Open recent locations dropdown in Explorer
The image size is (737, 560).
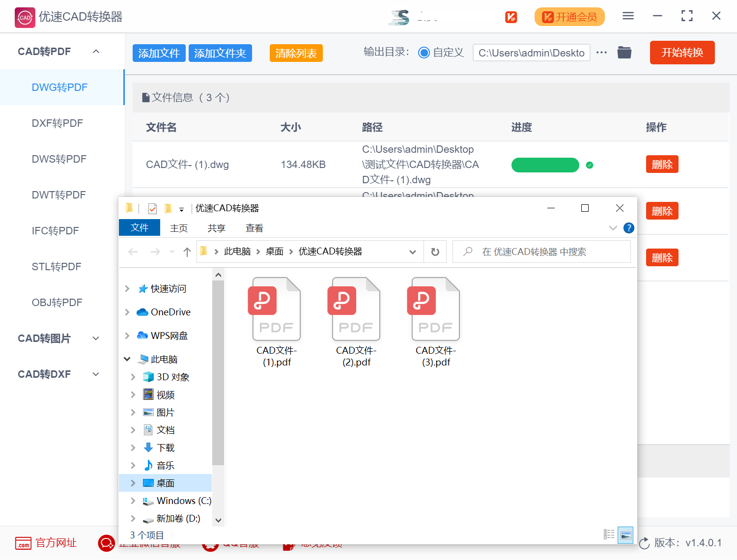pos(172,252)
